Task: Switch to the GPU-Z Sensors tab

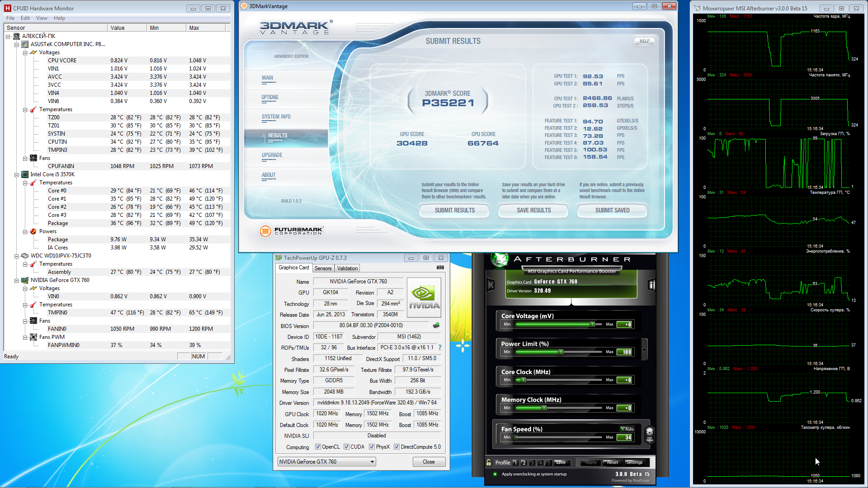Action: (x=323, y=268)
